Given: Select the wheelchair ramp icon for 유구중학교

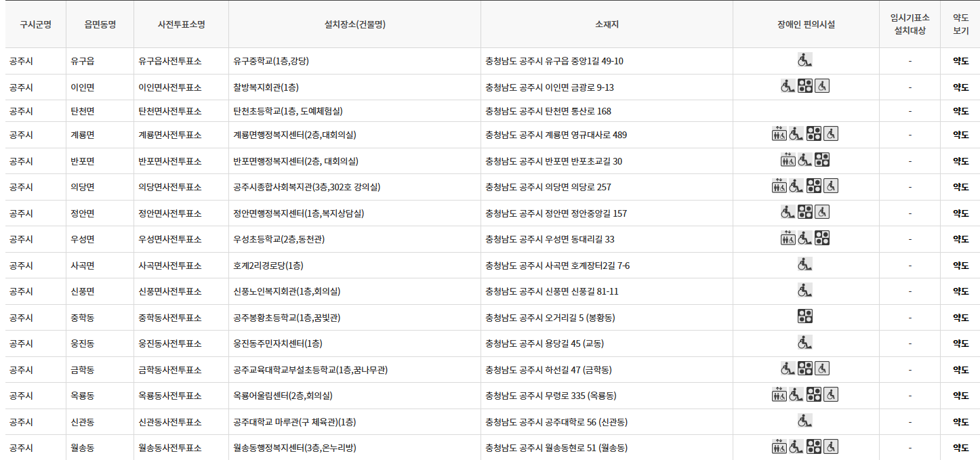Looking at the screenshot, I should tap(804, 61).
